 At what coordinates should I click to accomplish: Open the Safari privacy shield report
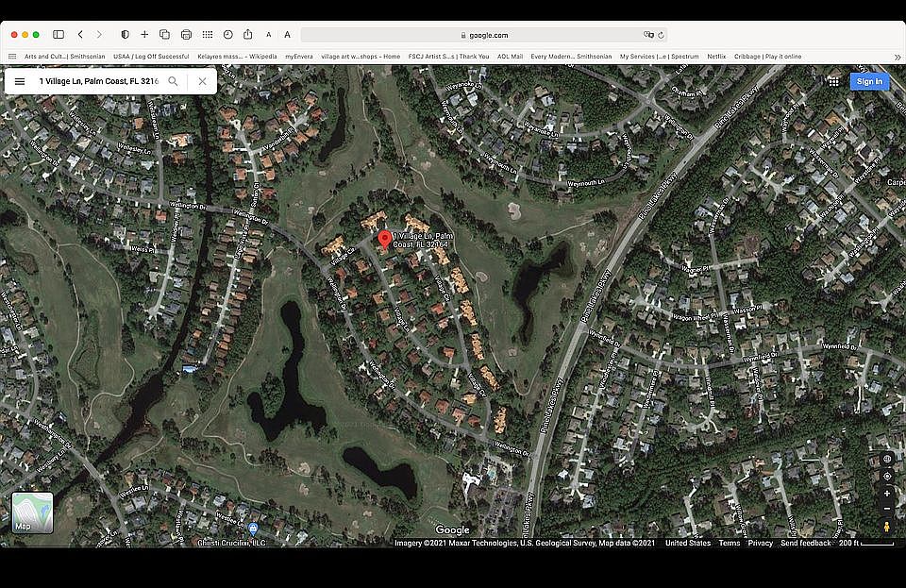[125, 35]
